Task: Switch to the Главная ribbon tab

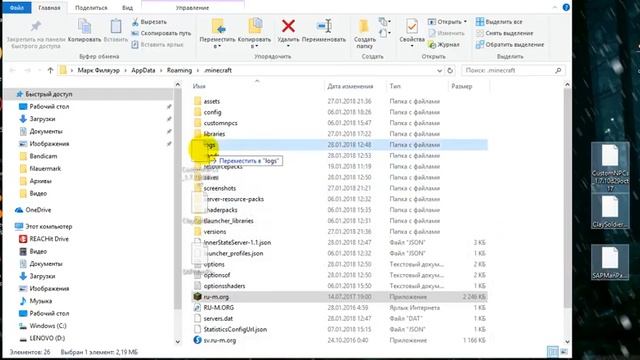Action: 49,8
